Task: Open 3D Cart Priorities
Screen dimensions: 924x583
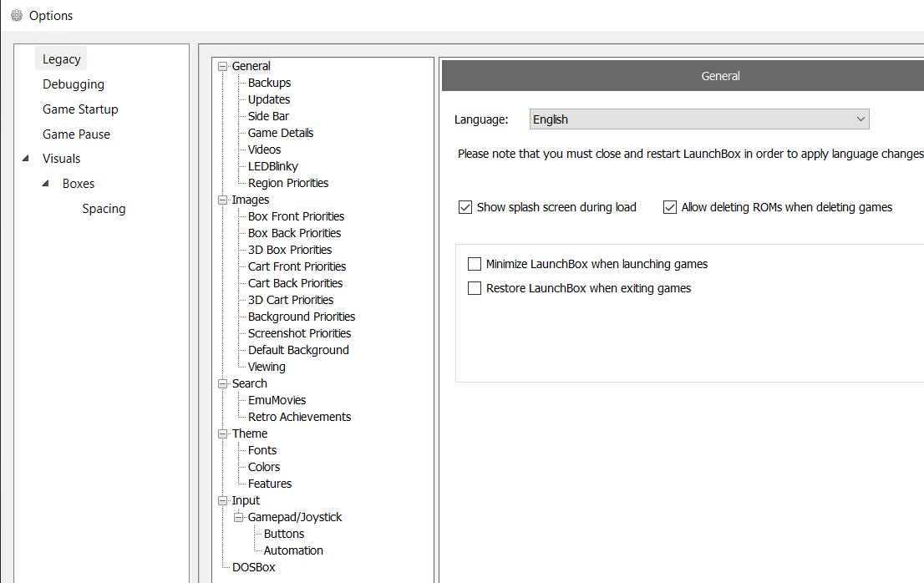Action: click(291, 300)
